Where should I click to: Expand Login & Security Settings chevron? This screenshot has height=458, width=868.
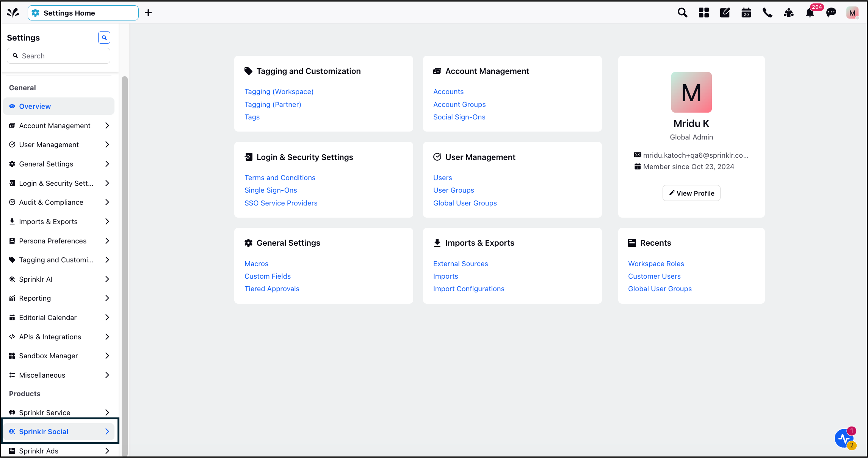(x=107, y=183)
